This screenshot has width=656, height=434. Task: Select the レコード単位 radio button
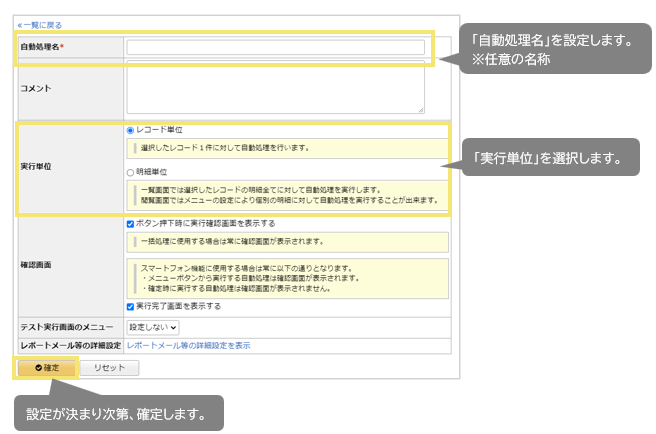click(130, 130)
